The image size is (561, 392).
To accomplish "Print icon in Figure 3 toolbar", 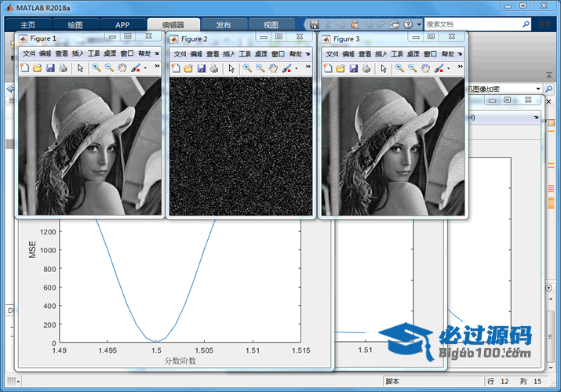I will (x=366, y=68).
